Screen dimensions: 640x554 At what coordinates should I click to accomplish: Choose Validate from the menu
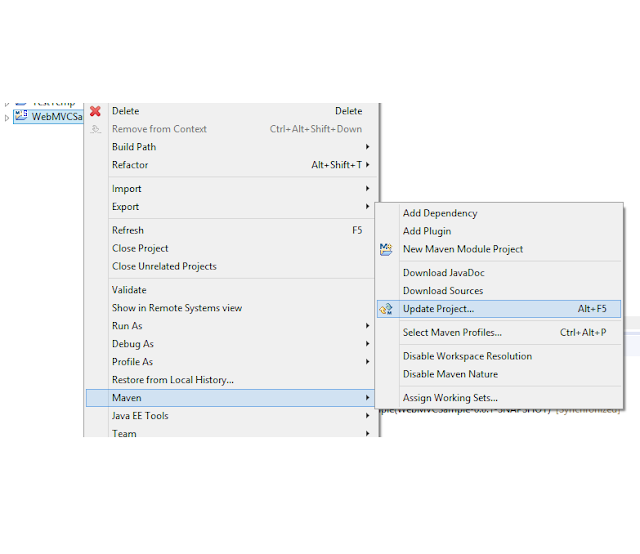pyautogui.click(x=230, y=290)
